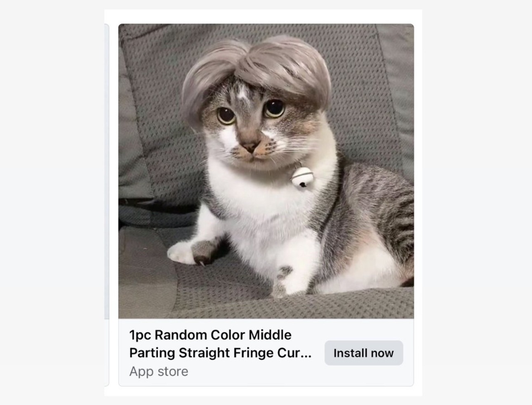Click the cat's right eye in image
This screenshot has height=405, width=532.
tap(274, 108)
